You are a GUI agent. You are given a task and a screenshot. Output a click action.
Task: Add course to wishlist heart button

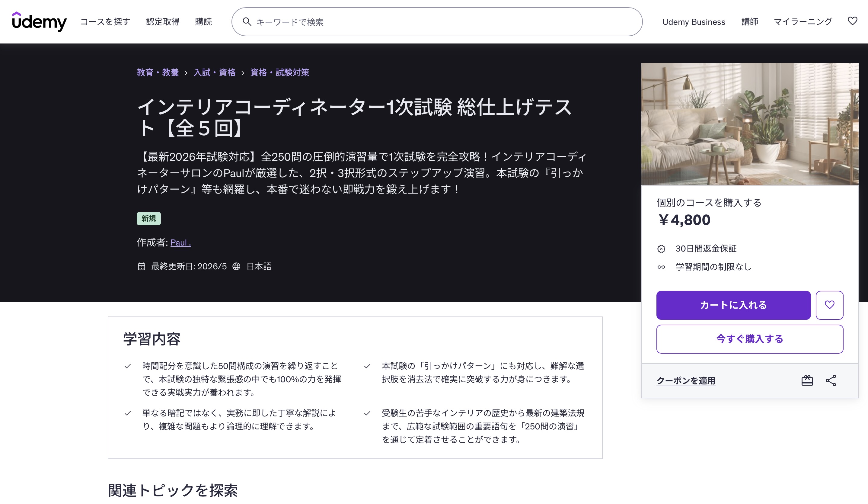(829, 305)
